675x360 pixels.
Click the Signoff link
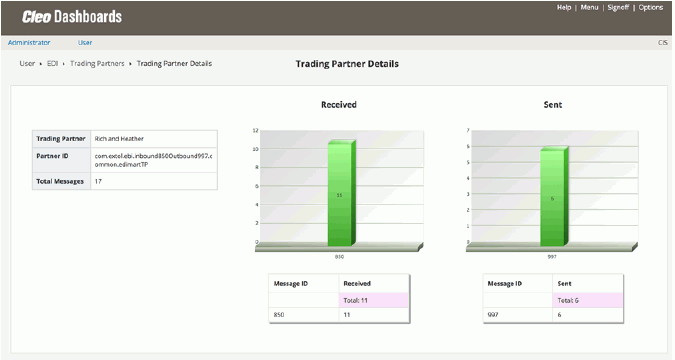point(618,7)
